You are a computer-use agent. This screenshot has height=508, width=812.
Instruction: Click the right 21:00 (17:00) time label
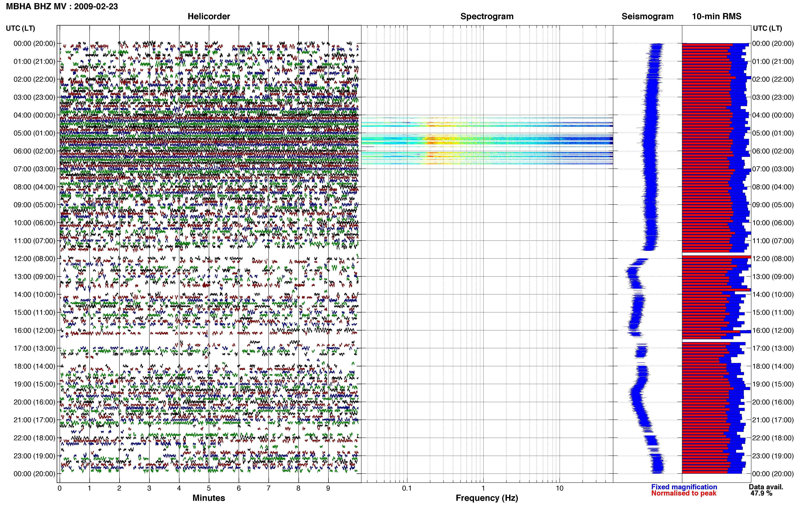[773, 420]
